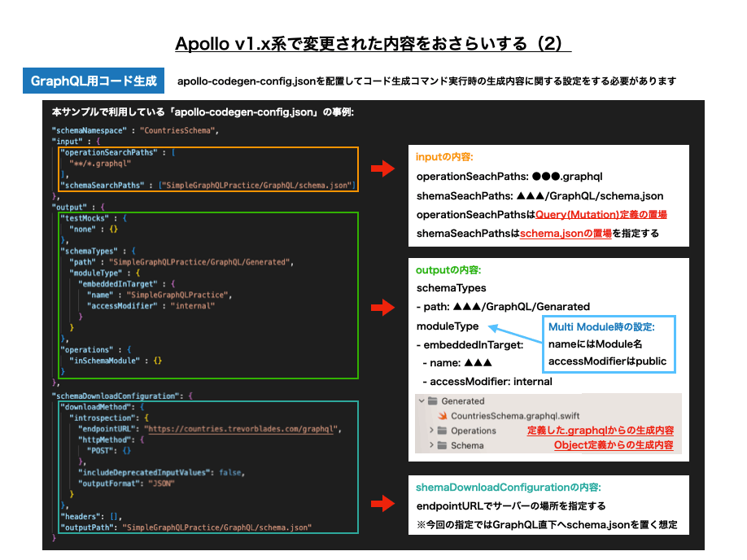Viewport: 747px width, 560px height.
Task: Click the endpointURLでサーバーの場所を指定する line
Action: 511,505
